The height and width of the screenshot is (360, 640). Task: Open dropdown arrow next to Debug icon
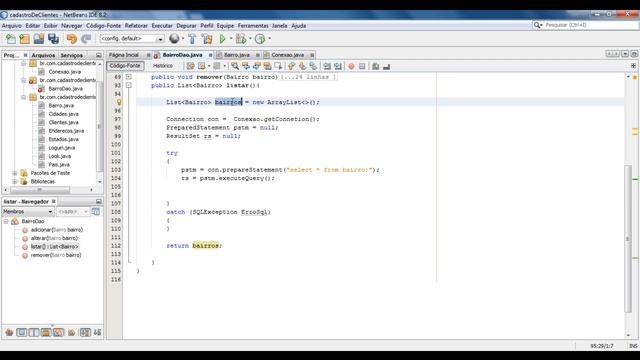pos(250,39)
